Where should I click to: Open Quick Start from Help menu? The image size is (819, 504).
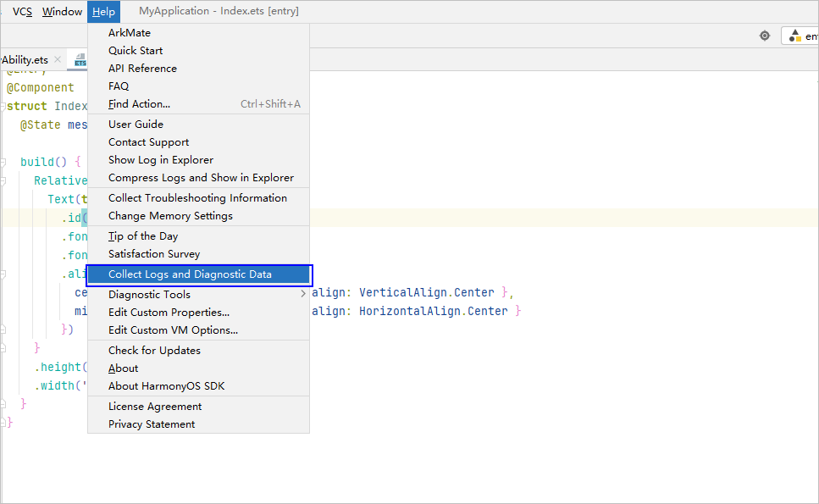[x=136, y=51]
